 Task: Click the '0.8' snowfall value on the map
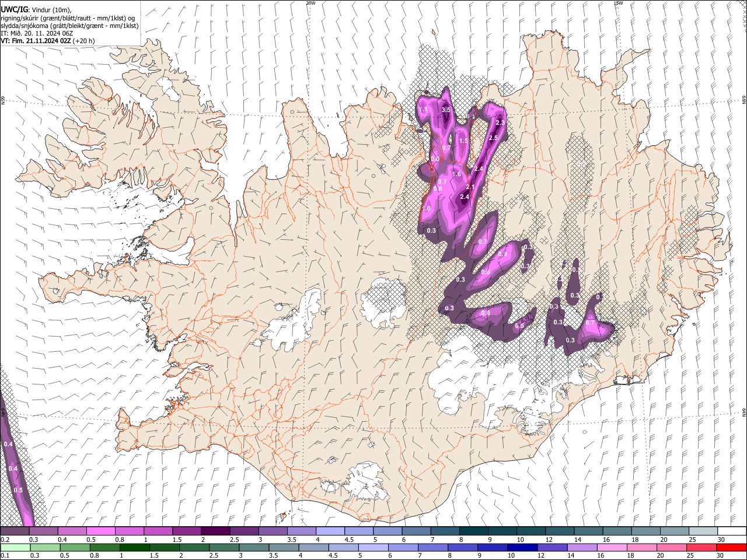[x=438, y=189]
